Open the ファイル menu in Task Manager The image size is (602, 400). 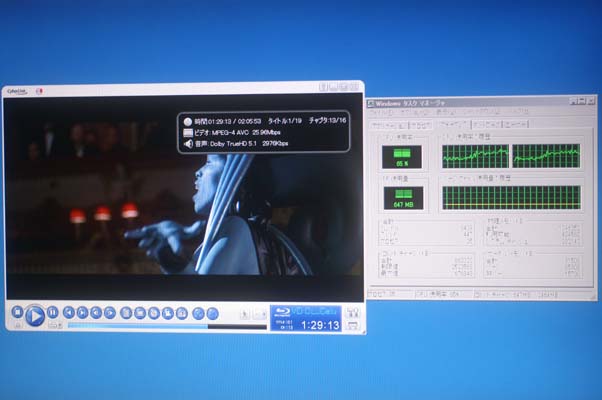coord(381,113)
